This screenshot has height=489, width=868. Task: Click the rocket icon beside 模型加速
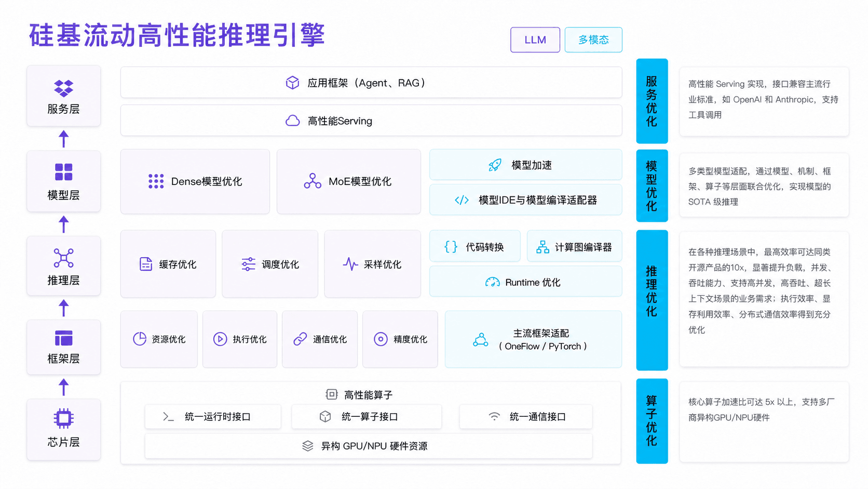pos(495,165)
